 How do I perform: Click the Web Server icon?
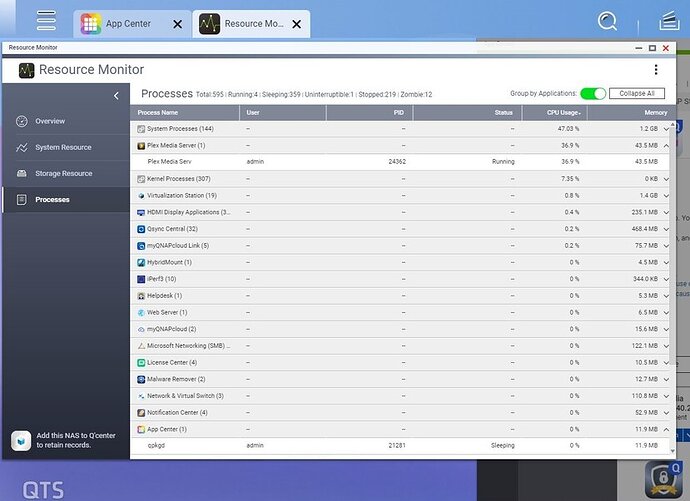click(141, 313)
